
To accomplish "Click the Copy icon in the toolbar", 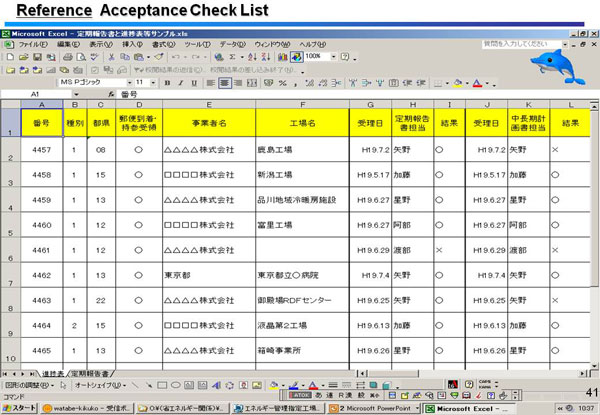I will pos(125,57).
